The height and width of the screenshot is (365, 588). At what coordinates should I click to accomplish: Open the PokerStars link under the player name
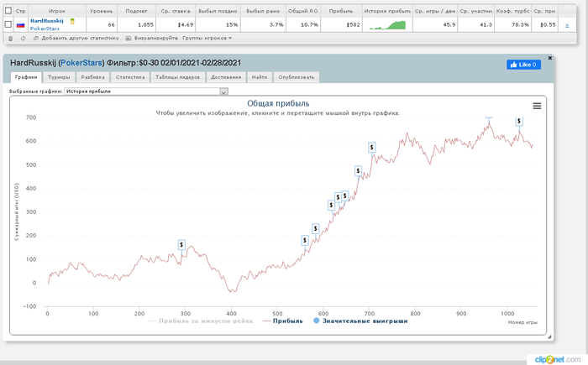[x=45, y=29]
